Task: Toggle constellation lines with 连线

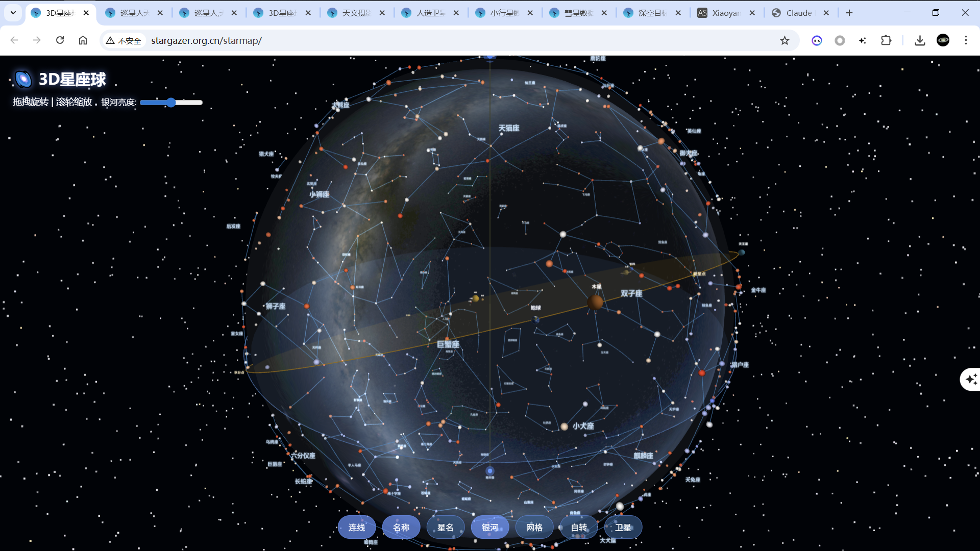Action: point(357,528)
